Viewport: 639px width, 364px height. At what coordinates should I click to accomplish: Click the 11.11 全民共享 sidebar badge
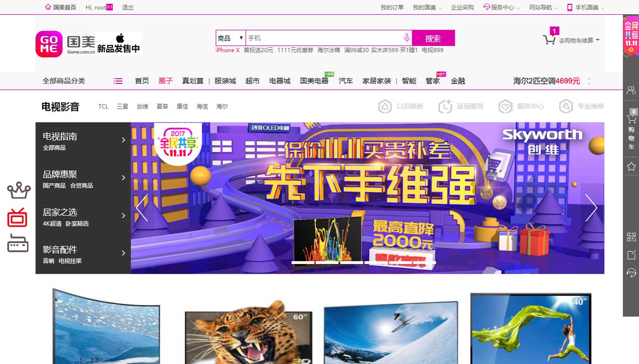pyautogui.click(x=631, y=37)
